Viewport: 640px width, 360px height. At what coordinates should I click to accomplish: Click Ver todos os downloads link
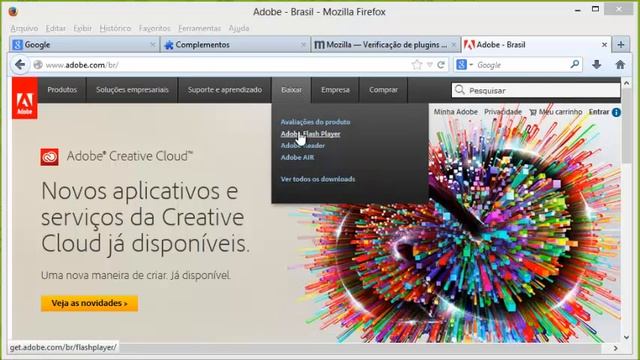point(318,179)
